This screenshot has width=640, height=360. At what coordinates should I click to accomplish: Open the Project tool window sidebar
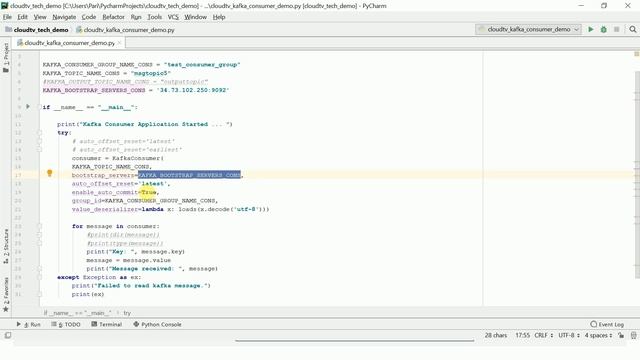[6, 58]
